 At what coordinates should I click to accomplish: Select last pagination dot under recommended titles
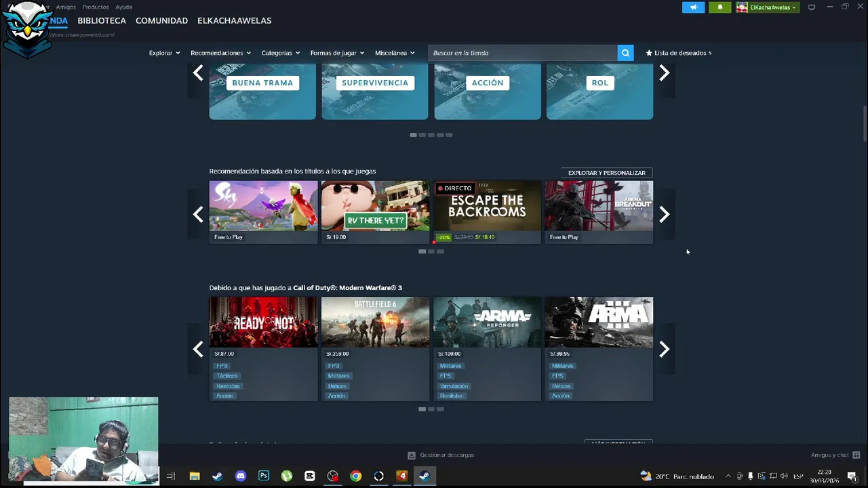(x=440, y=251)
